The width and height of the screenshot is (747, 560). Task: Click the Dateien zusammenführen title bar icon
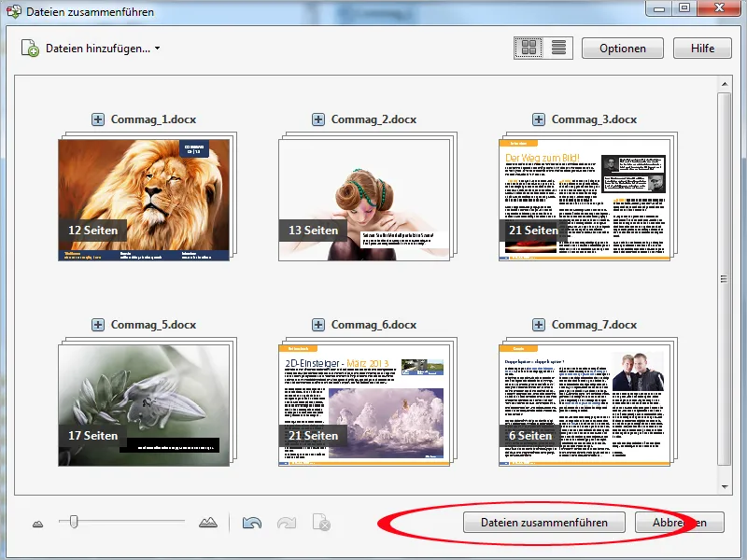click(x=14, y=11)
